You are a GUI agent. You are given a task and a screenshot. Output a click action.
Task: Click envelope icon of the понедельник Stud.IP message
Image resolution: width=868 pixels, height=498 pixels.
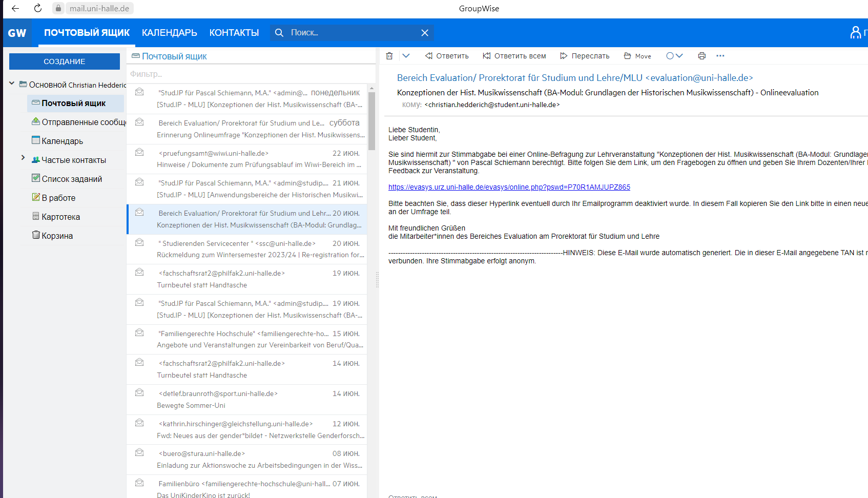pos(139,92)
